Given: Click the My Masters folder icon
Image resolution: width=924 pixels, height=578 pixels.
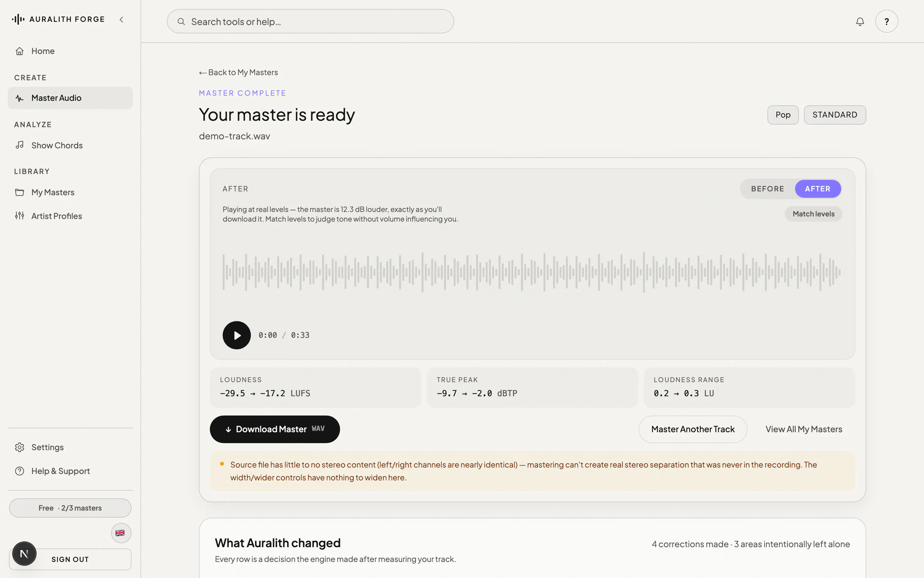Looking at the screenshot, I should pyautogui.click(x=20, y=192).
